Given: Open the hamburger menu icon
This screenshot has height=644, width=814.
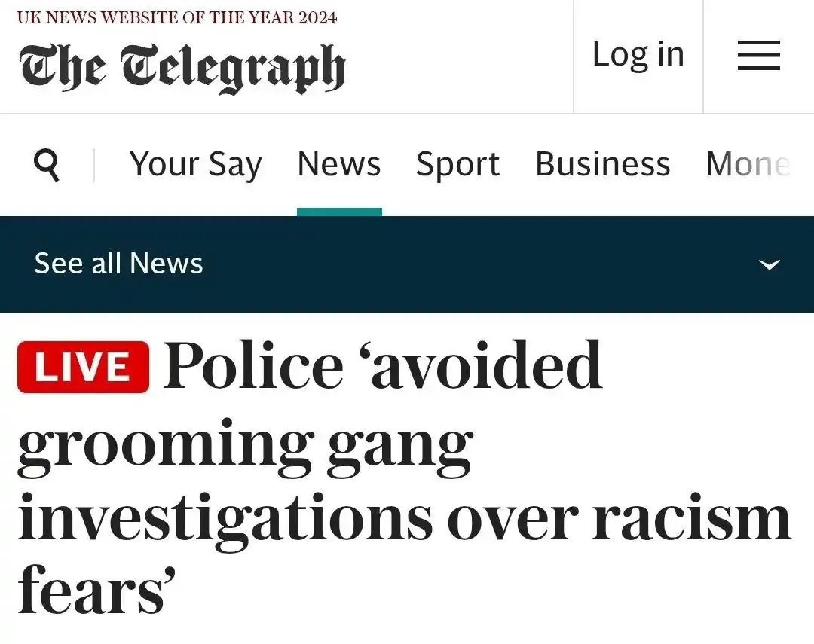Looking at the screenshot, I should coord(758,55).
